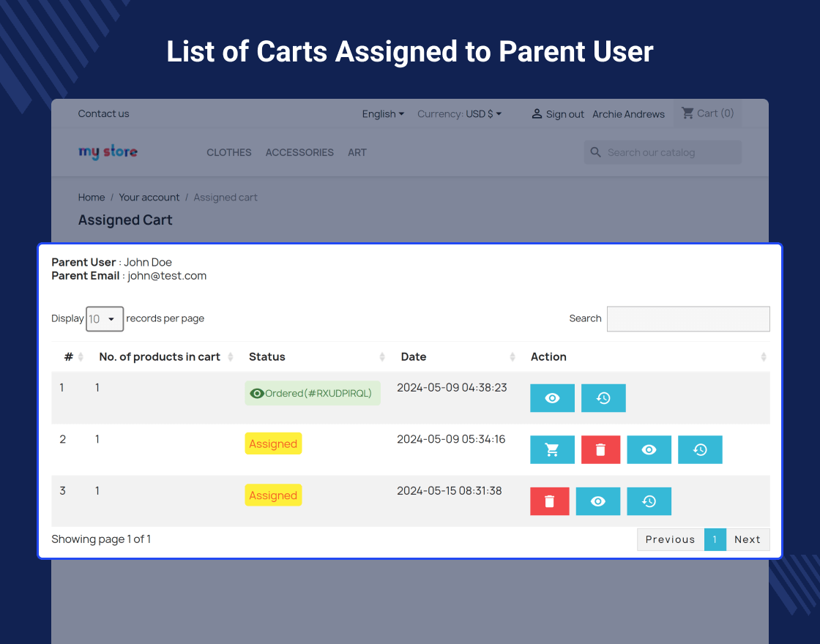Open the CLOTHES menu

[229, 153]
